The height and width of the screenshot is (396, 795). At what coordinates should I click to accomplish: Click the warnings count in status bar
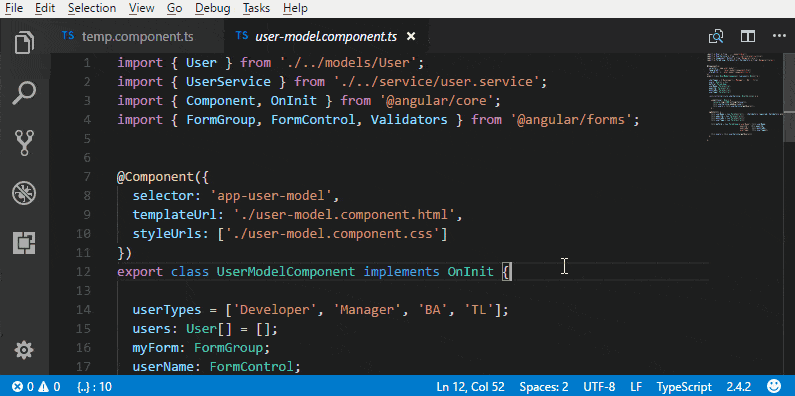49,387
